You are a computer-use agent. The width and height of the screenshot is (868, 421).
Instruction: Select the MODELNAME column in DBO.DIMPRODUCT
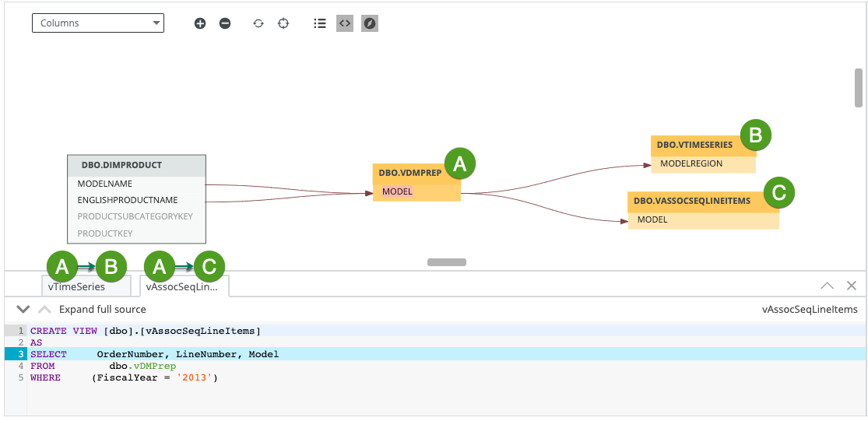click(x=105, y=184)
